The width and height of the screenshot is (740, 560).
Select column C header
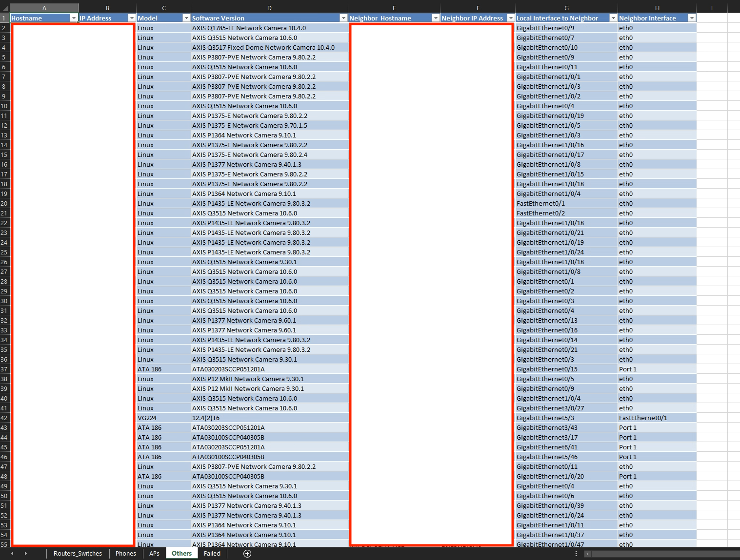[x=163, y=8]
